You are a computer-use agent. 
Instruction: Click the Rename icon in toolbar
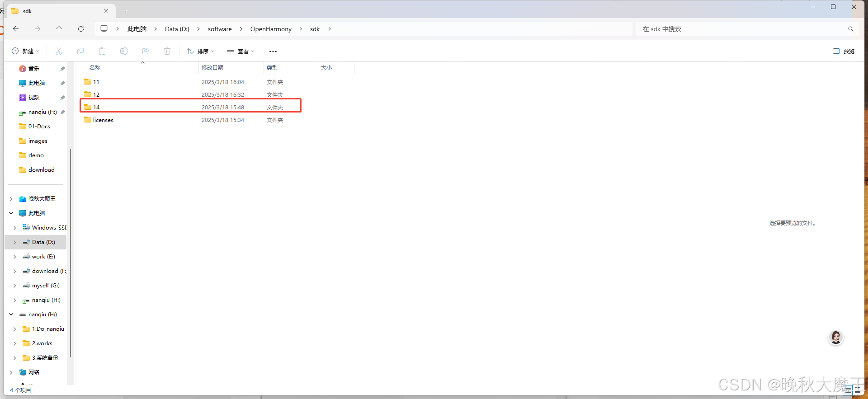[x=124, y=51]
